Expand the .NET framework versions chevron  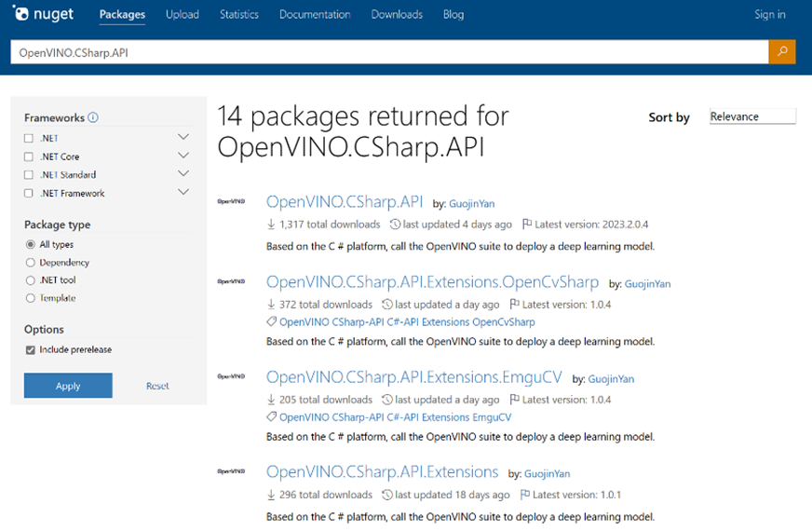tap(183, 137)
